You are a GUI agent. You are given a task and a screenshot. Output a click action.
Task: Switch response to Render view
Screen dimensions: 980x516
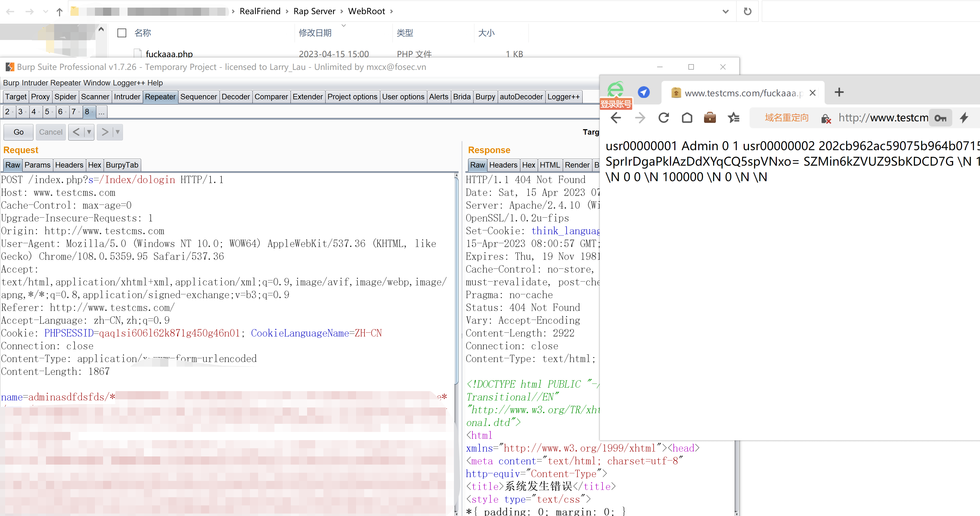[x=577, y=165]
